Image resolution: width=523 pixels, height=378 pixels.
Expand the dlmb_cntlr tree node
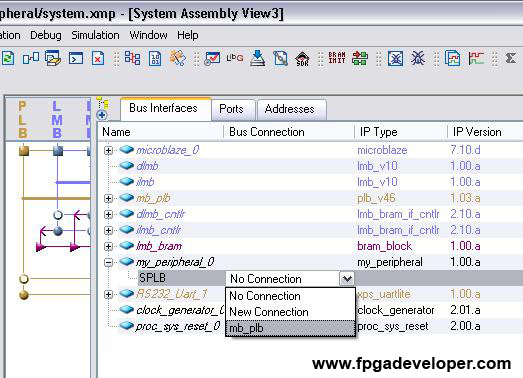pos(108,215)
